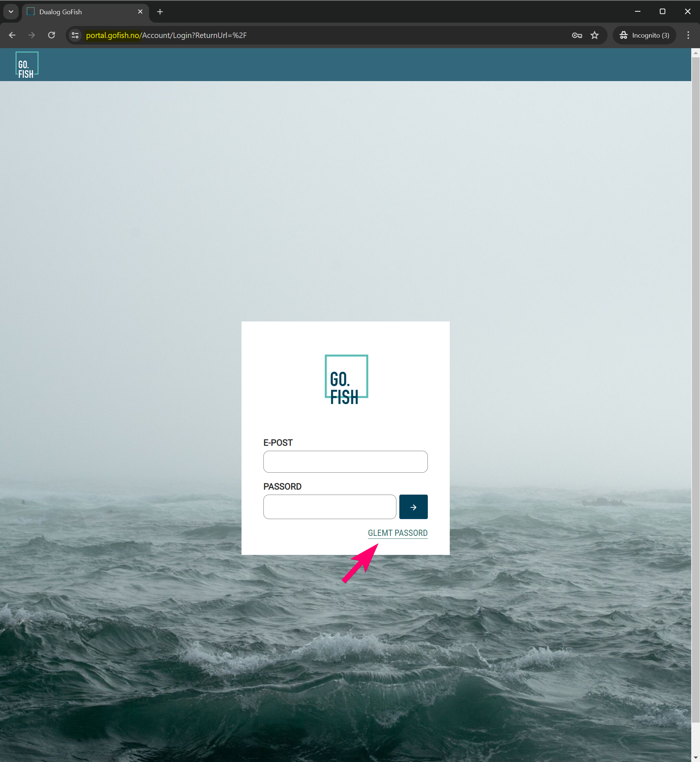This screenshot has width=700, height=762.
Task: Close the Dualog GoFish tab
Action: coord(140,12)
